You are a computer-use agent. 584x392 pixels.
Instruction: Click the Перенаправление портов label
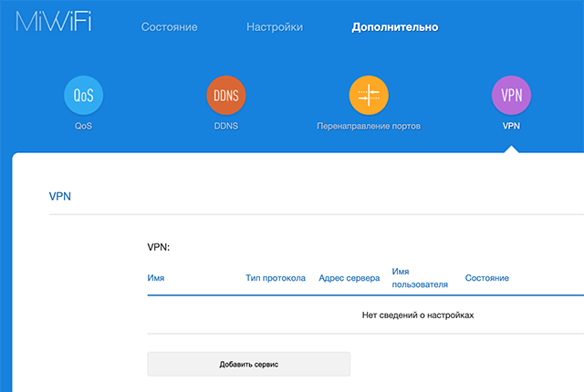[x=369, y=126]
